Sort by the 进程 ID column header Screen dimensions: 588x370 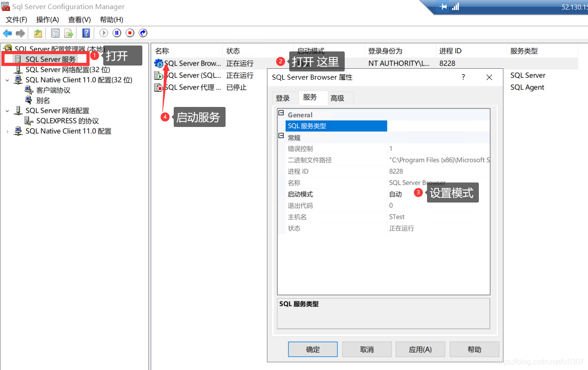click(x=471, y=51)
